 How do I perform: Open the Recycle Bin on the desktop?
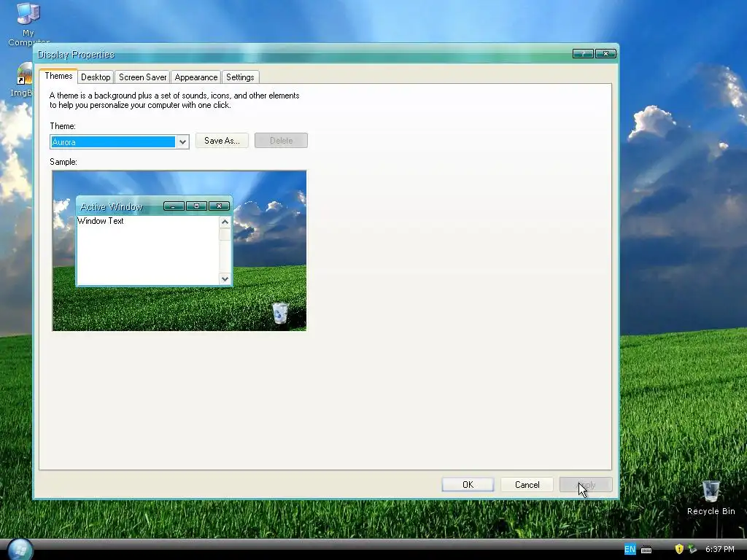[711, 498]
